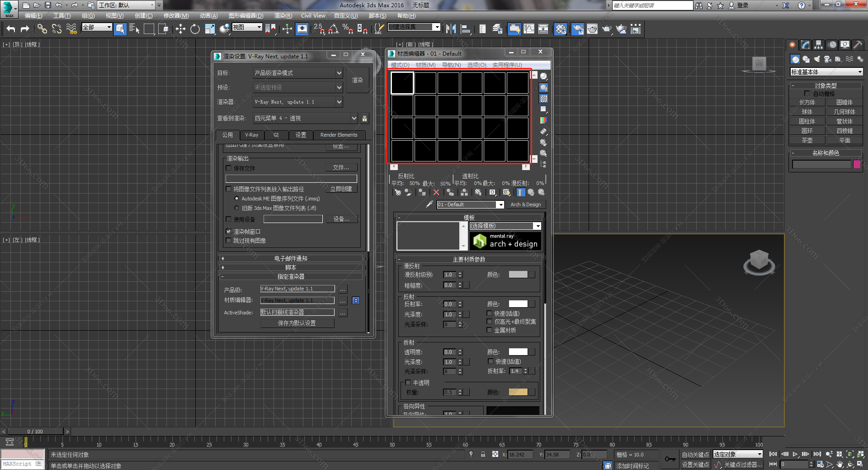Screen dimensions: 868x470
Task: Open Select by Name list tool
Action: (134, 29)
